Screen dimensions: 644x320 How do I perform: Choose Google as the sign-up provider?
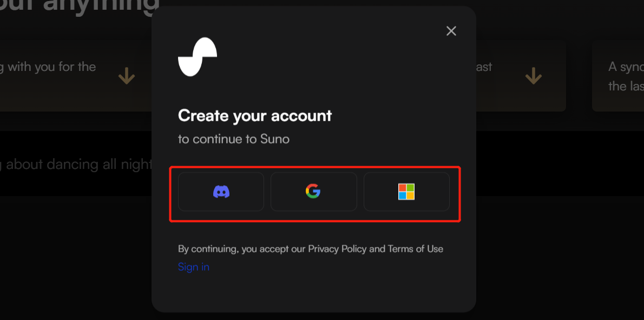(313, 192)
